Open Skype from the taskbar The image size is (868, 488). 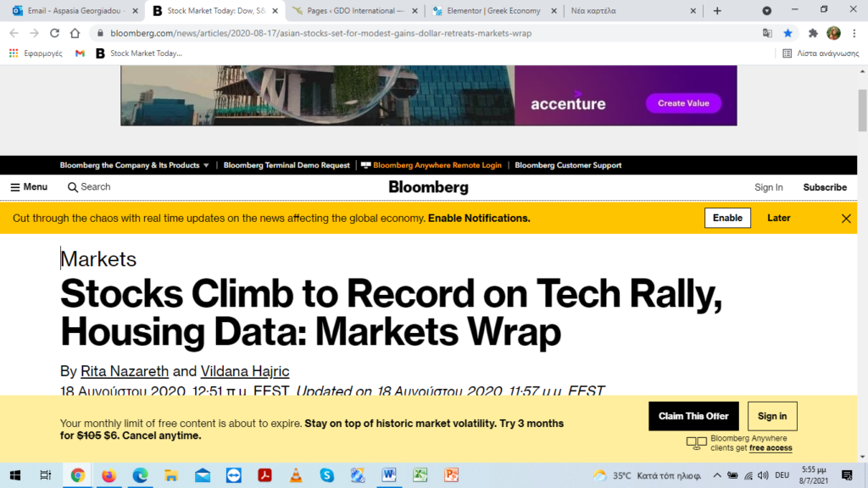click(327, 475)
